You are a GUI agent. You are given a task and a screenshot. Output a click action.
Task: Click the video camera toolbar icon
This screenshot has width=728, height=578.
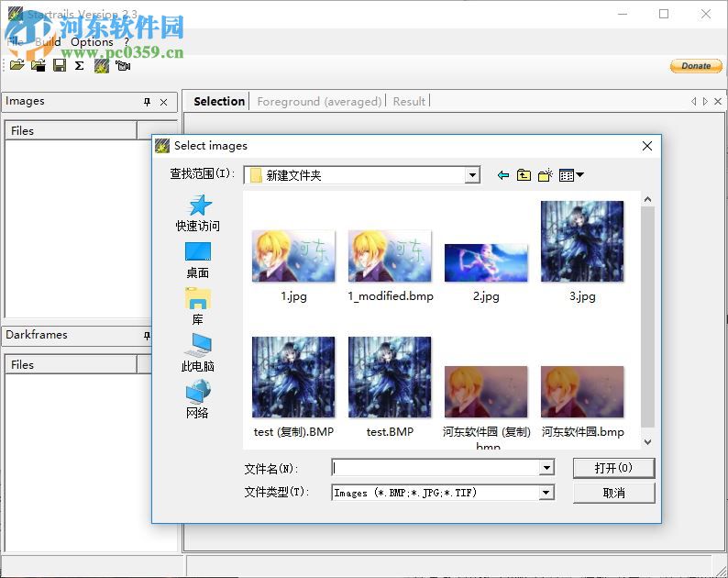[123, 65]
